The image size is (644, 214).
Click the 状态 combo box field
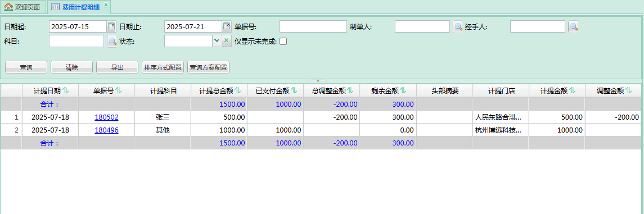coord(188,41)
